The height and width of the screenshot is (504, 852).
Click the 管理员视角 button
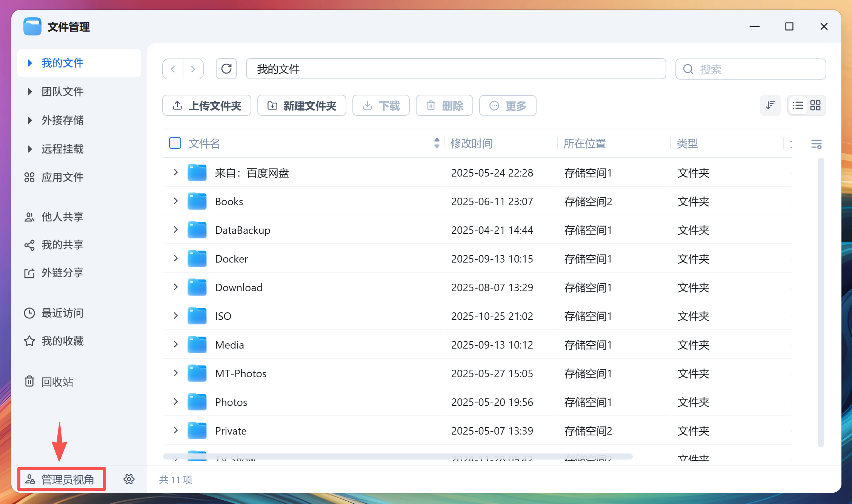pos(62,479)
